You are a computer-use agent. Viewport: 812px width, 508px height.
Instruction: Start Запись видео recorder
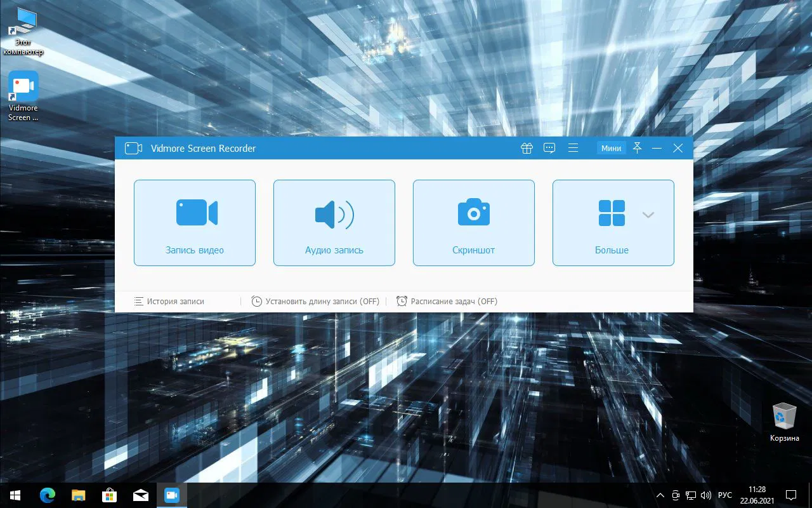pyautogui.click(x=195, y=223)
